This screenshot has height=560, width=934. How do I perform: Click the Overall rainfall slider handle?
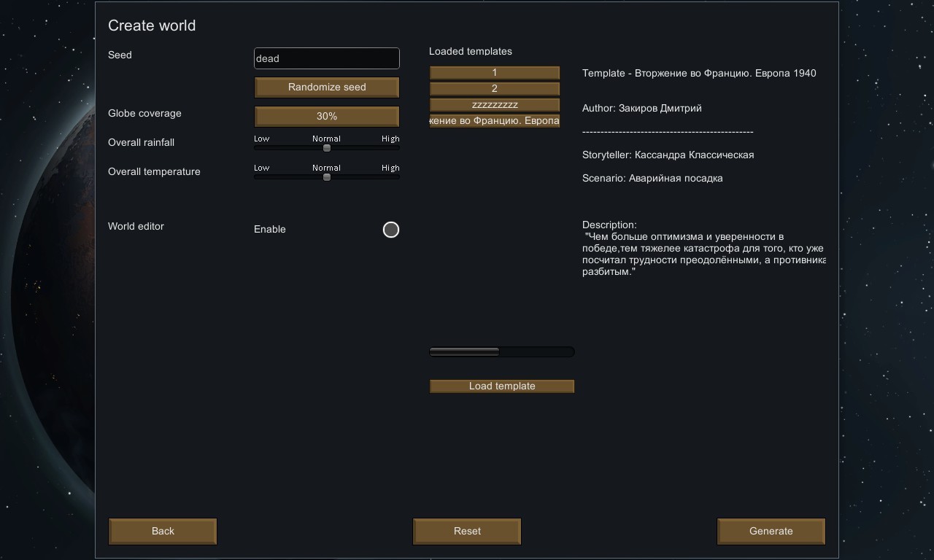click(x=327, y=148)
